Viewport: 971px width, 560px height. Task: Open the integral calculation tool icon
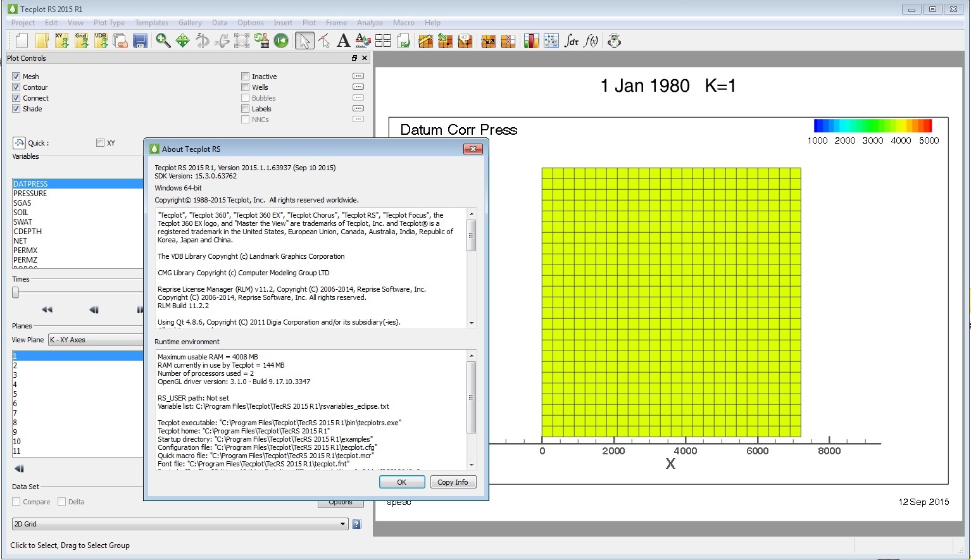coord(572,41)
